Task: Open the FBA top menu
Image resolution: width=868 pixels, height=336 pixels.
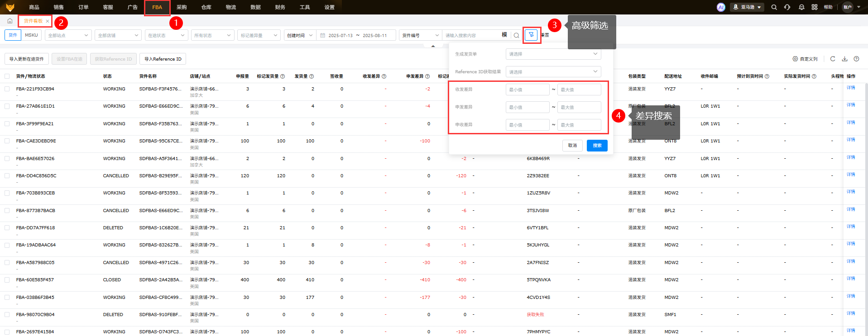Action: (157, 7)
